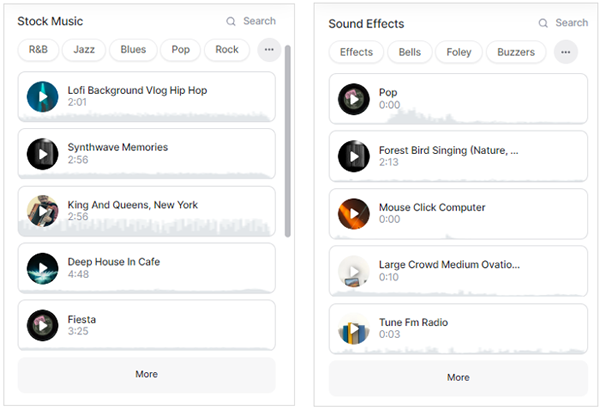
Task: Filter stock music by Jazz
Action: (x=84, y=49)
